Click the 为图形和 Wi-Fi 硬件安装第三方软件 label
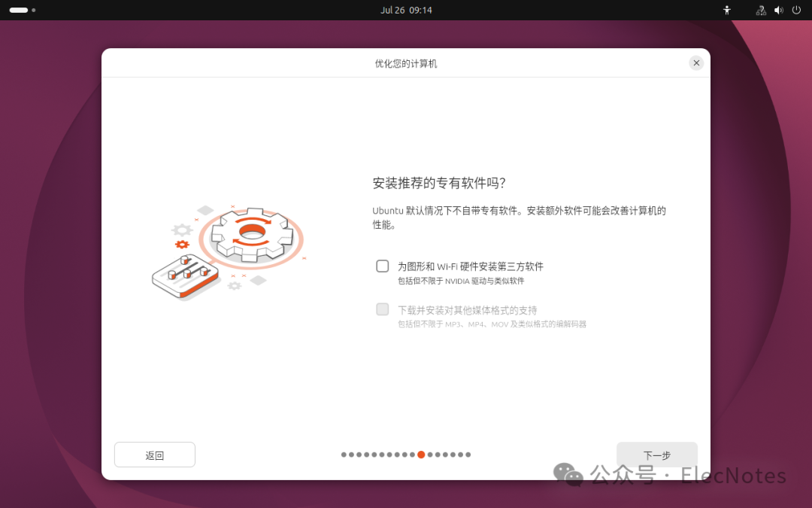This screenshot has height=508, width=812. pos(470,266)
